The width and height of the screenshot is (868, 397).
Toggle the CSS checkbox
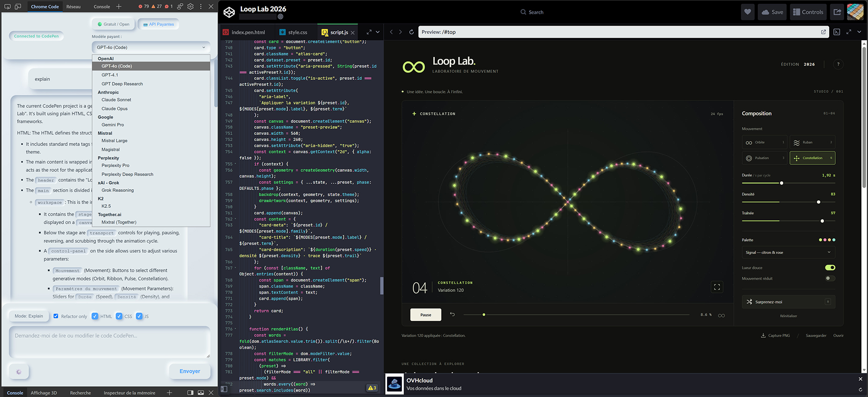[x=119, y=316]
